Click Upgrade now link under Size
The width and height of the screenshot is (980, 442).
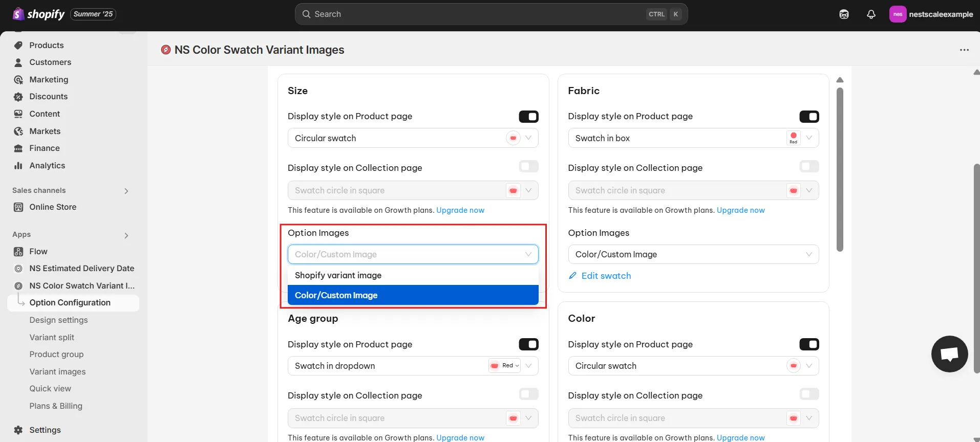460,210
